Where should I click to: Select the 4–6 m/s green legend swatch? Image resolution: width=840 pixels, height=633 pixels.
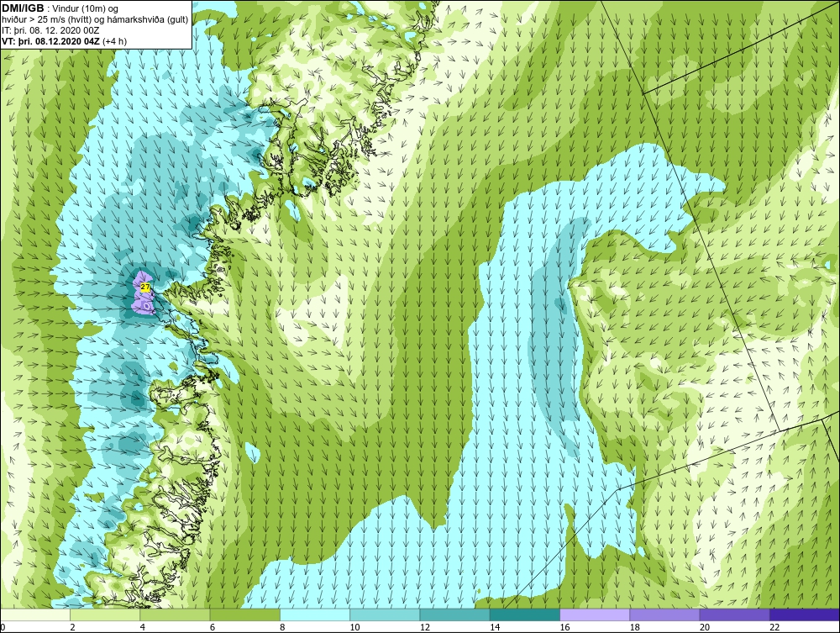(176, 615)
